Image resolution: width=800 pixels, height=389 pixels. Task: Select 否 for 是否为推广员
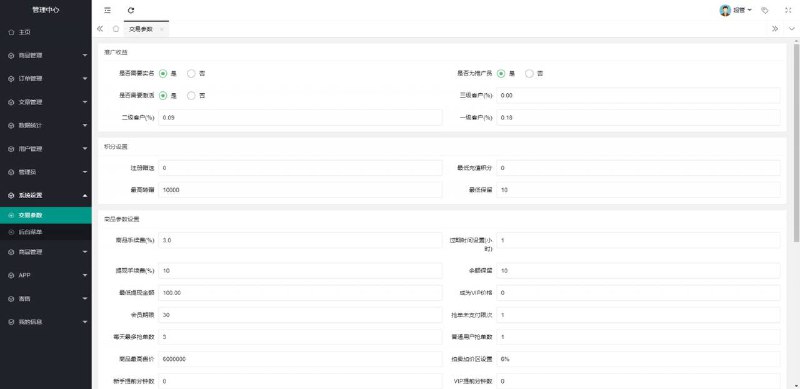click(529, 74)
